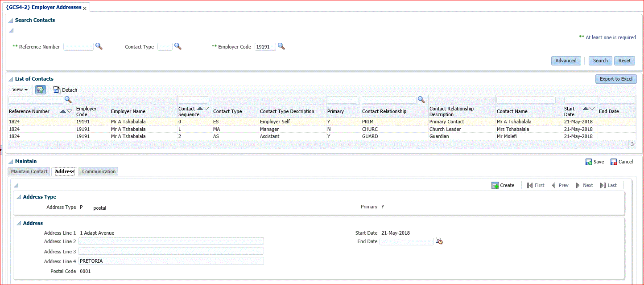
Task: Click the Employer Code lookup magnifier icon
Action: [281, 46]
